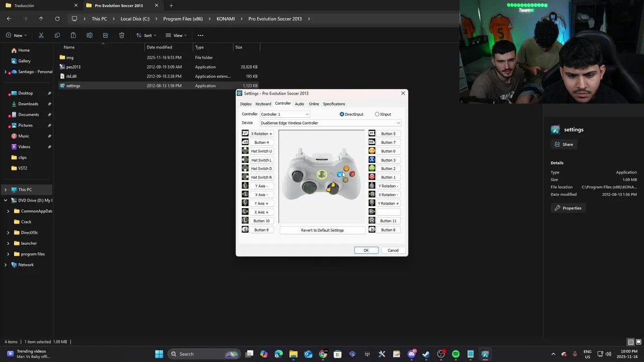Open the Sort dropdown in Explorer
This screenshot has width=644, height=362.
(x=146, y=35)
